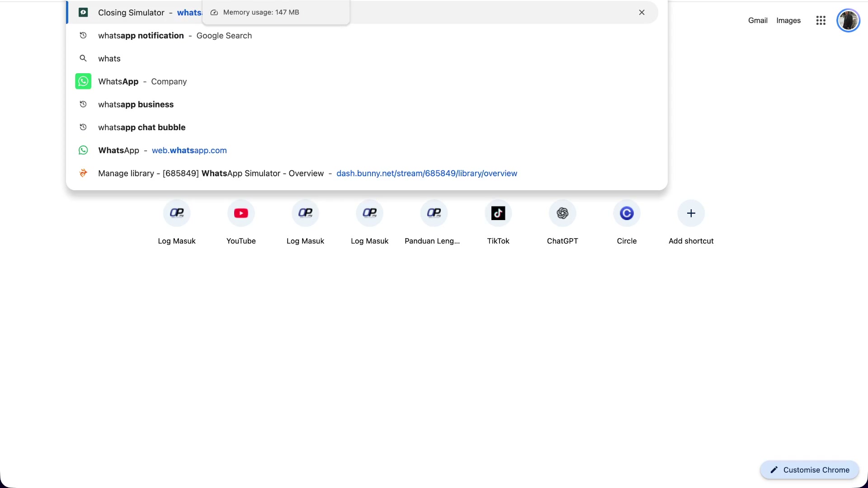Open dash.bunny.net library overview URL

(427, 174)
